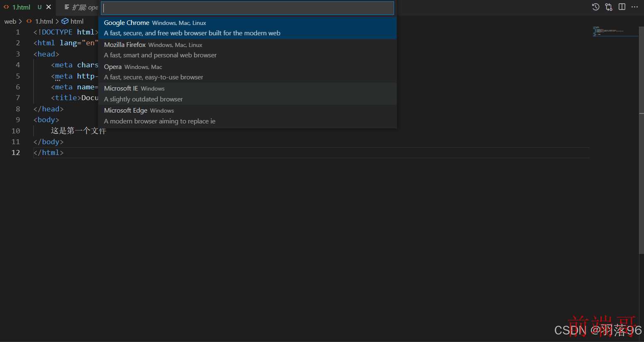The width and height of the screenshot is (644, 342).
Task: Select Google Chrome from browser list
Action: [247, 28]
